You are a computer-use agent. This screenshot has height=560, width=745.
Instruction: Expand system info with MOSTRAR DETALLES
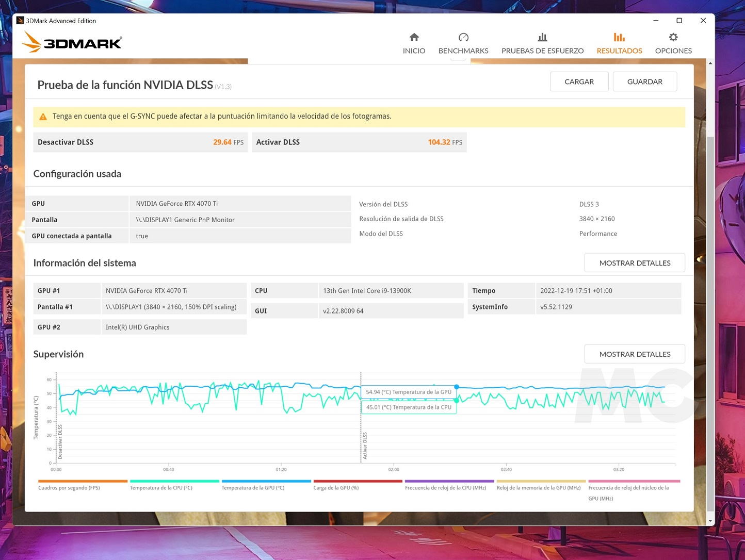(x=635, y=263)
